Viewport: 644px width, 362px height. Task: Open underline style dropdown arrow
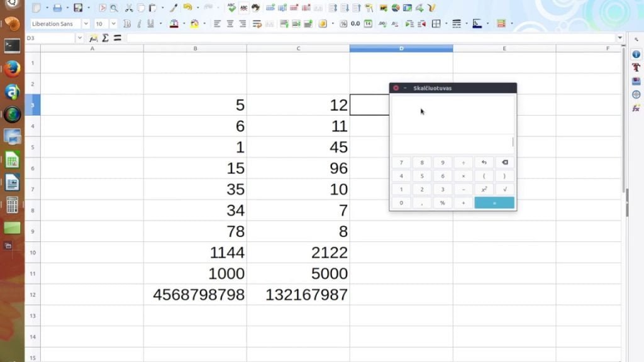160,24
